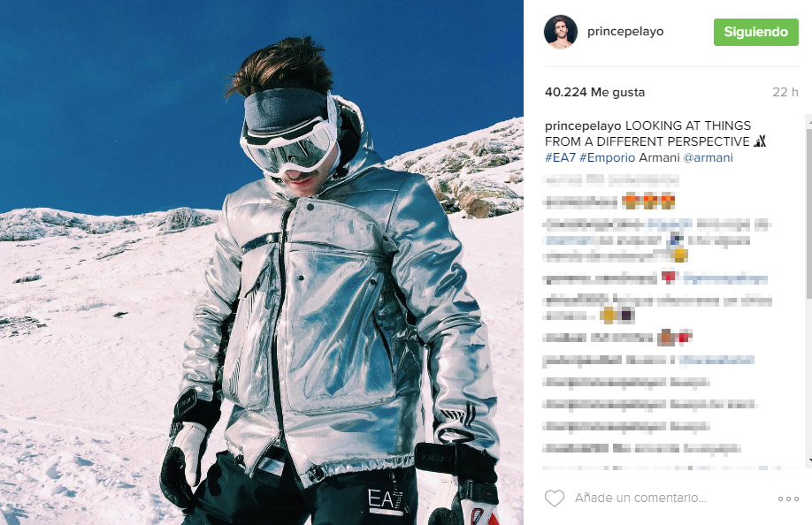Click the 40.224 Me gusta likes count

(x=594, y=92)
